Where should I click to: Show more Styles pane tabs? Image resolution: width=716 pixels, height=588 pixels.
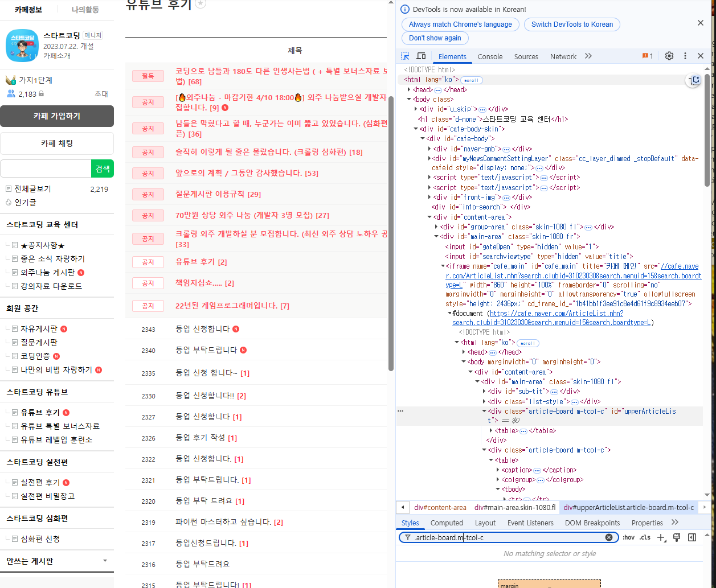[x=675, y=523]
